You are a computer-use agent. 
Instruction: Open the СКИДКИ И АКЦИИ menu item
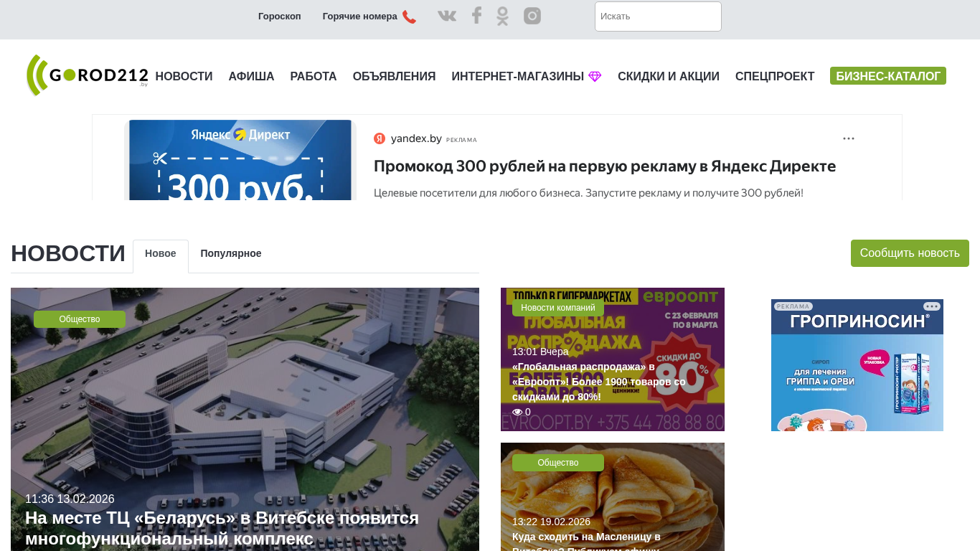click(669, 77)
